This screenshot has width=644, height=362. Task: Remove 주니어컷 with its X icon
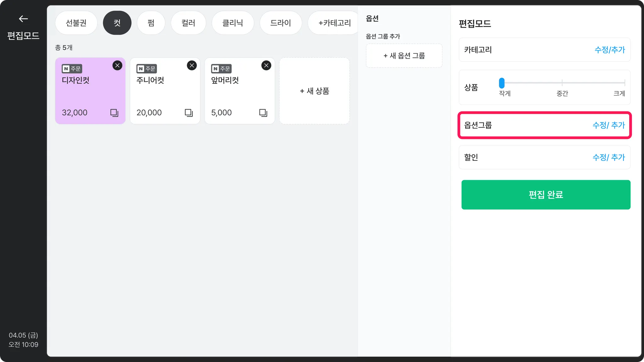[192, 65]
